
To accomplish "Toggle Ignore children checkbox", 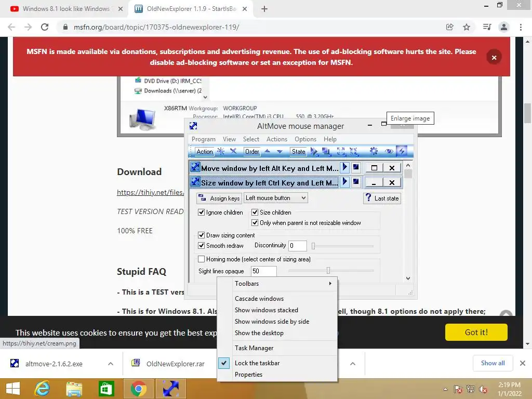I will 201,212.
